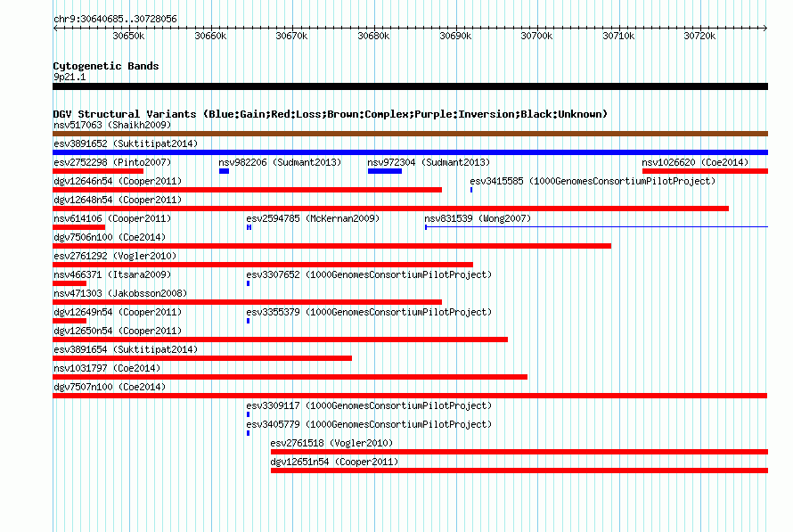Image resolution: width=793 pixels, height=532 pixels.
Task: Open the esv2761518 (Vogler2010) label
Action: [x=331, y=443]
